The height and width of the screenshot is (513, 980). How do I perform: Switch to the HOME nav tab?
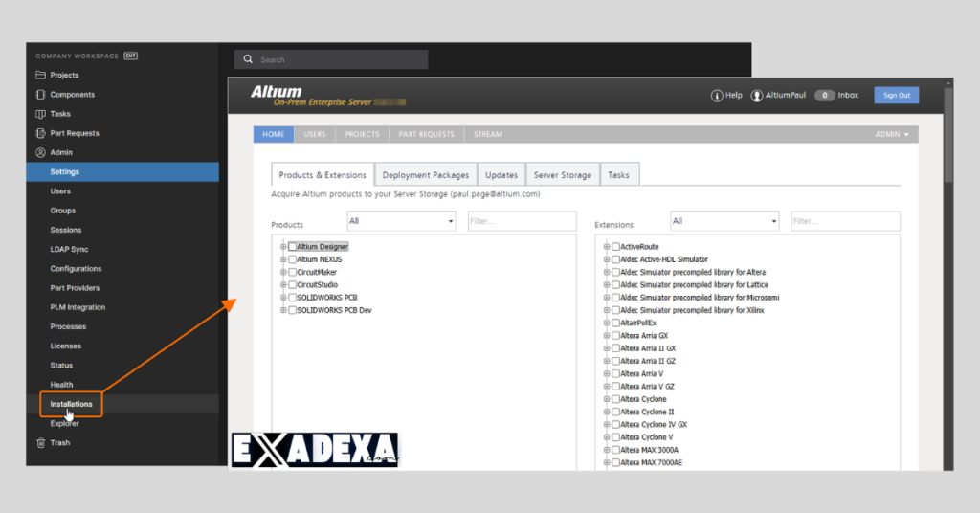click(273, 134)
